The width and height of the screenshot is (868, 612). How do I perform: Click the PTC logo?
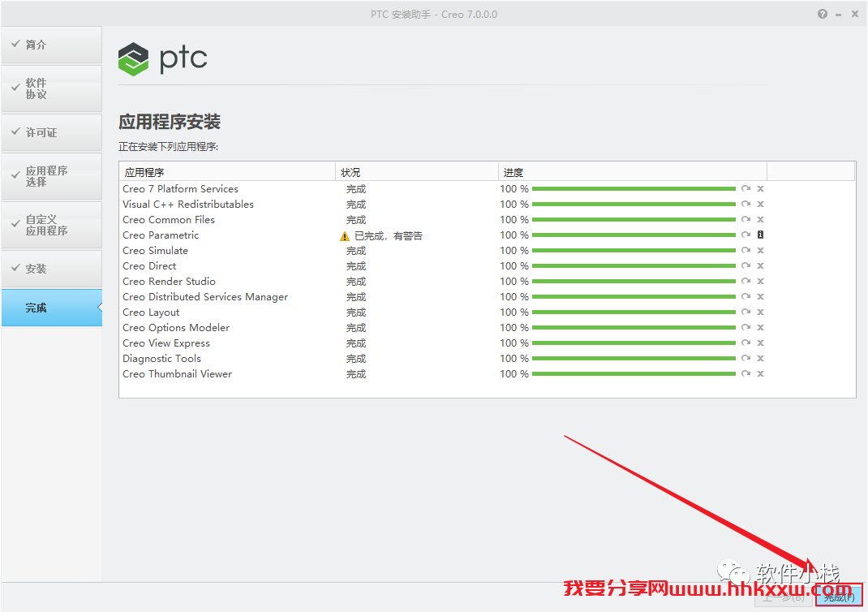point(163,58)
